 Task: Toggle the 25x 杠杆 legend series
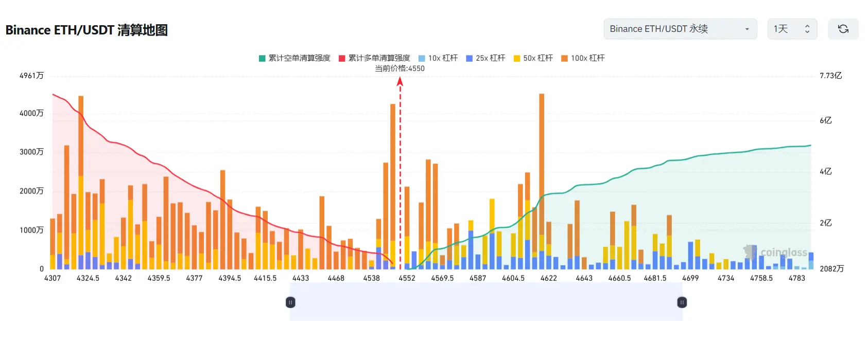click(485, 58)
